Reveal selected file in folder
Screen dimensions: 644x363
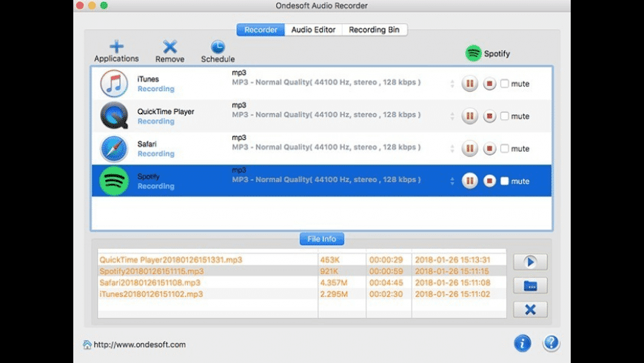pos(530,286)
